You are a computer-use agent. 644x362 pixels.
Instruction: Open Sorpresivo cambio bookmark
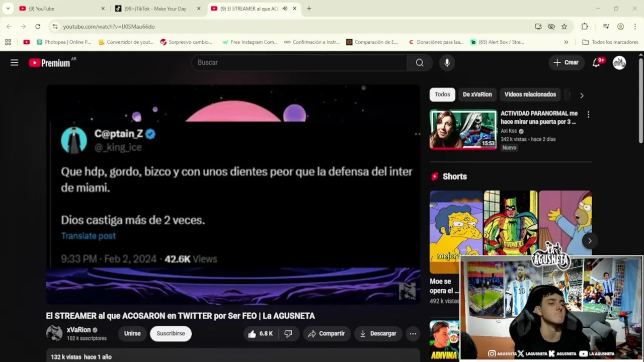pyautogui.click(x=186, y=42)
